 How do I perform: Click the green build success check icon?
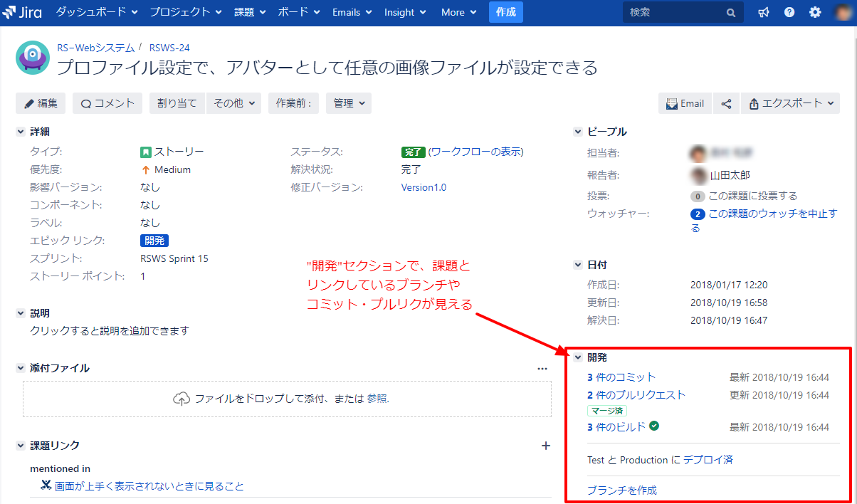click(x=655, y=426)
